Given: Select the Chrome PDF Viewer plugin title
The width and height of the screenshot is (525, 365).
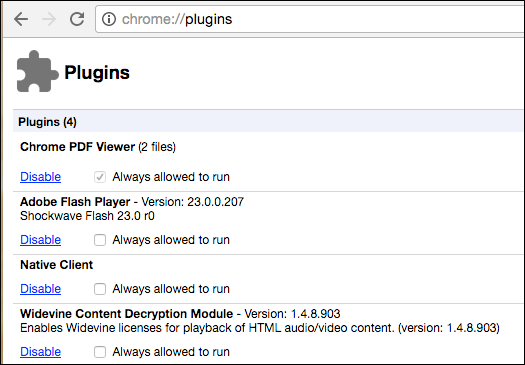Looking at the screenshot, I should click(x=77, y=147).
